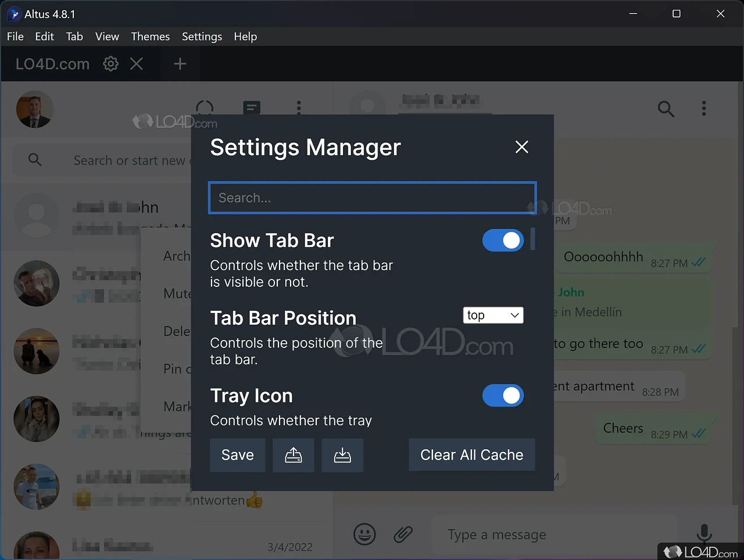This screenshot has width=744, height=560.
Task: Click the attach paperclip icon
Action: pos(403,534)
